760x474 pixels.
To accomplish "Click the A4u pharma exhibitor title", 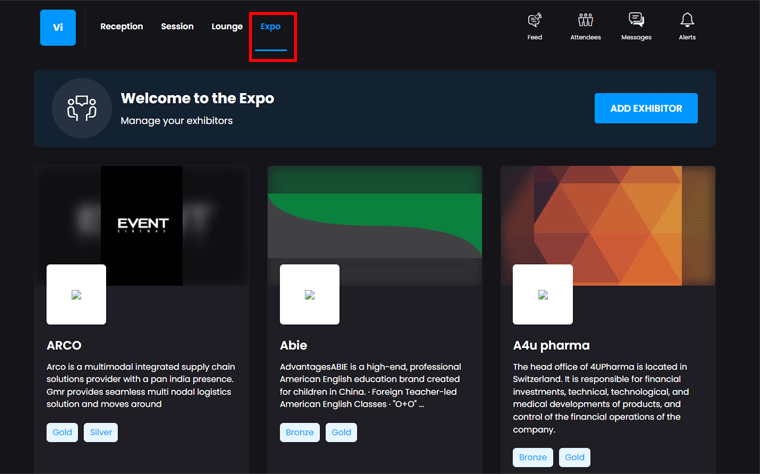I will (551, 346).
